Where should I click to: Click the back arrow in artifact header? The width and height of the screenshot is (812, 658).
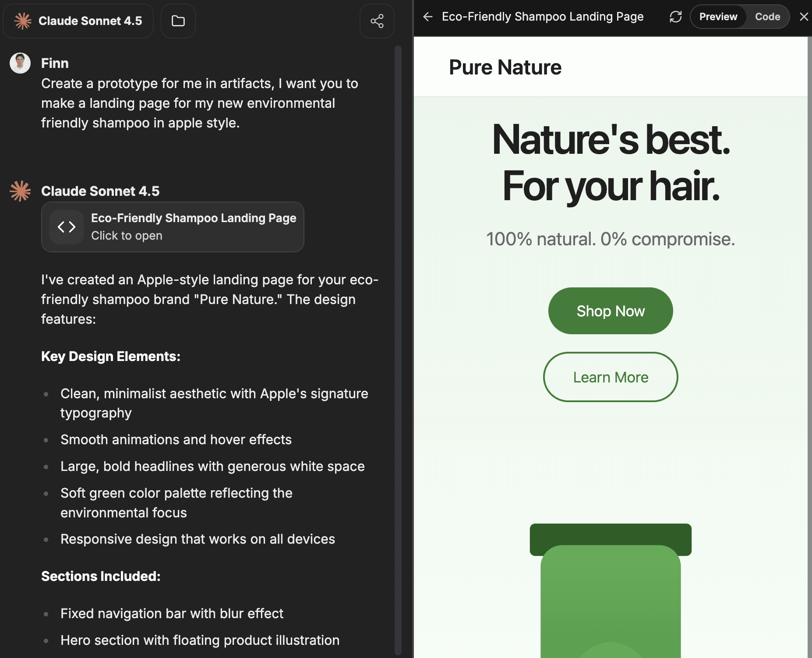428,17
